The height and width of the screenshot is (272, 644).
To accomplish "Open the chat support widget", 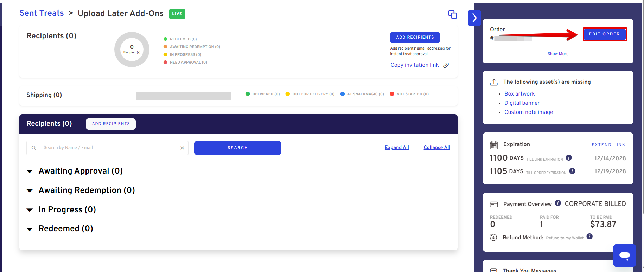I will pyautogui.click(x=624, y=255).
